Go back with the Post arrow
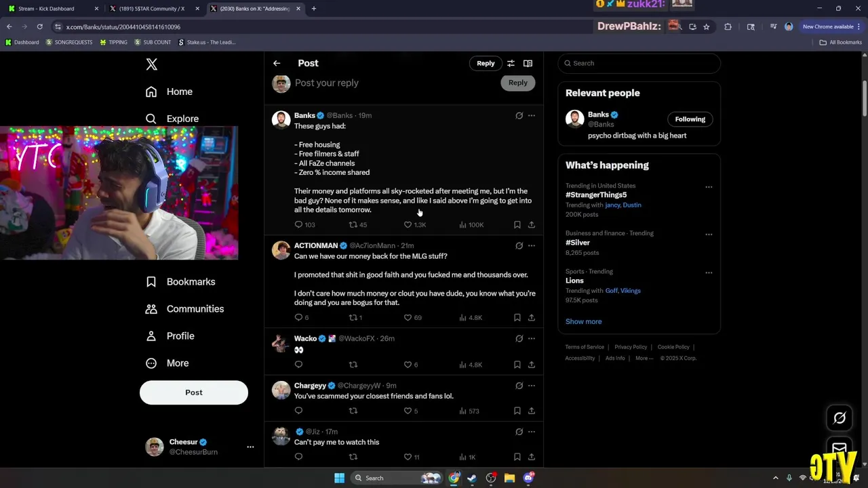 tap(277, 63)
